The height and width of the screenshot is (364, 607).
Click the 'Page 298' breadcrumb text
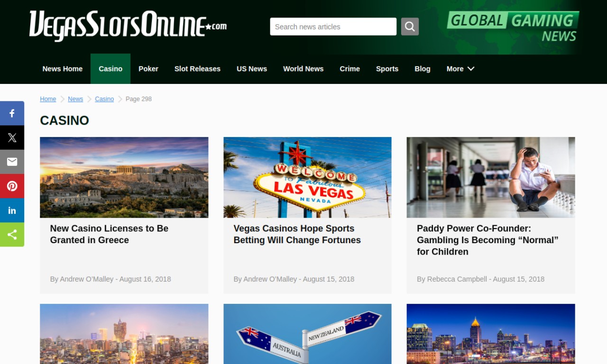pos(138,99)
